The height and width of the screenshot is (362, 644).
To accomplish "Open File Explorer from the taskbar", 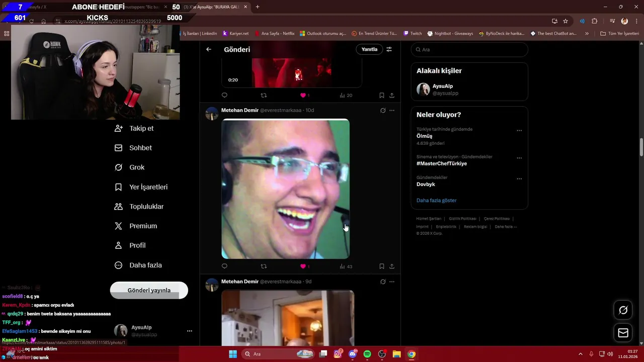I will pyautogui.click(x=396, y=354).
